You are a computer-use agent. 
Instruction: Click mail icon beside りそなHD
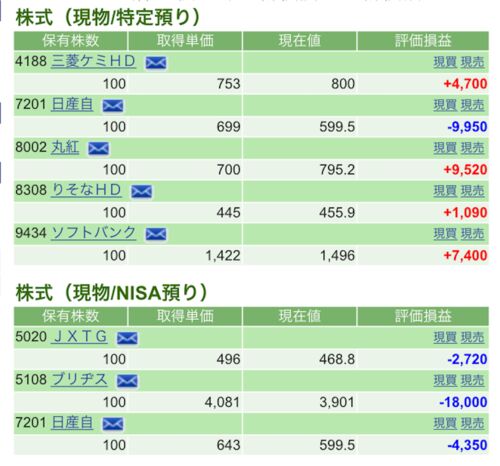[141, 191]
